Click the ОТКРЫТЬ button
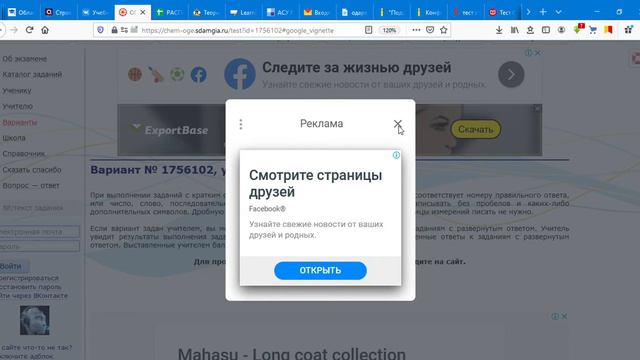The height and width of the screenshot is (360, 640). coord(320,271)
